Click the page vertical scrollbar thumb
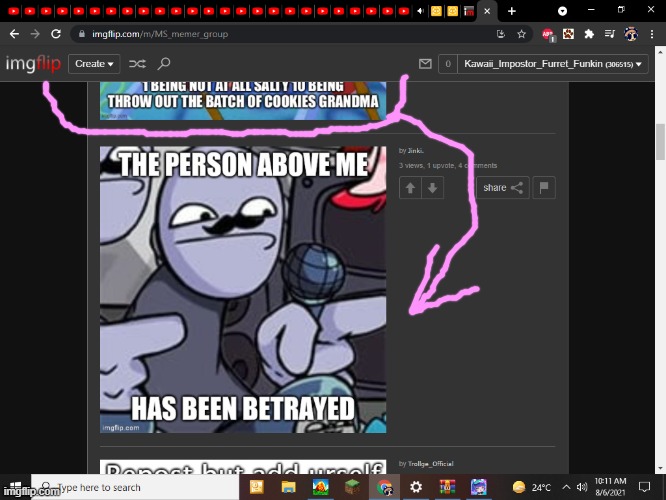 660,141
